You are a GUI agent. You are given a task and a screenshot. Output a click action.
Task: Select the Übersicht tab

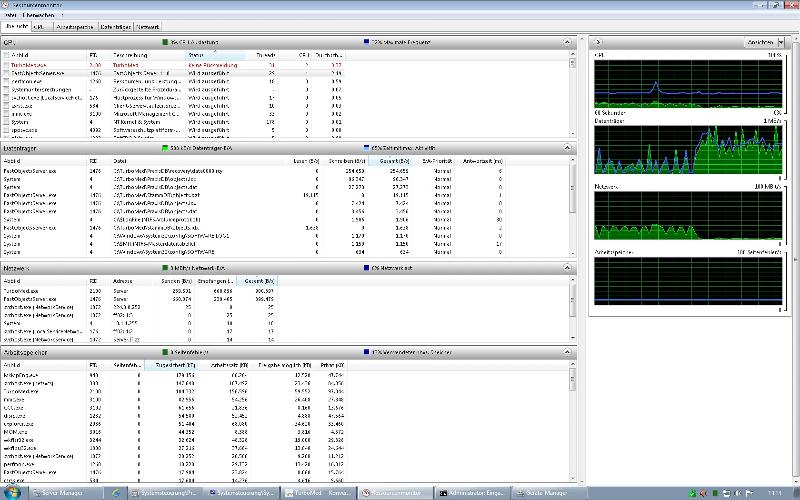(17, 26)
